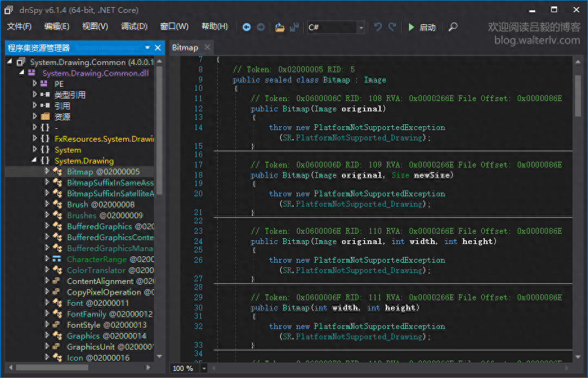Image resolution: width=588 pixels, height=378 pixels.
Task: Select BitmapSuffixInSatelliteAssembly class item
Action: click(110, 193)
